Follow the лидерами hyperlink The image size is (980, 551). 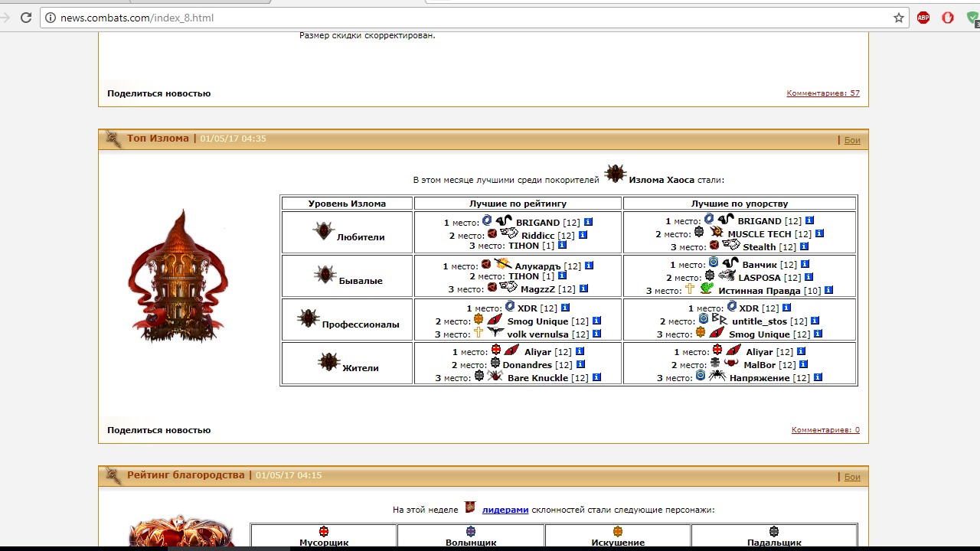click(505, 510)
